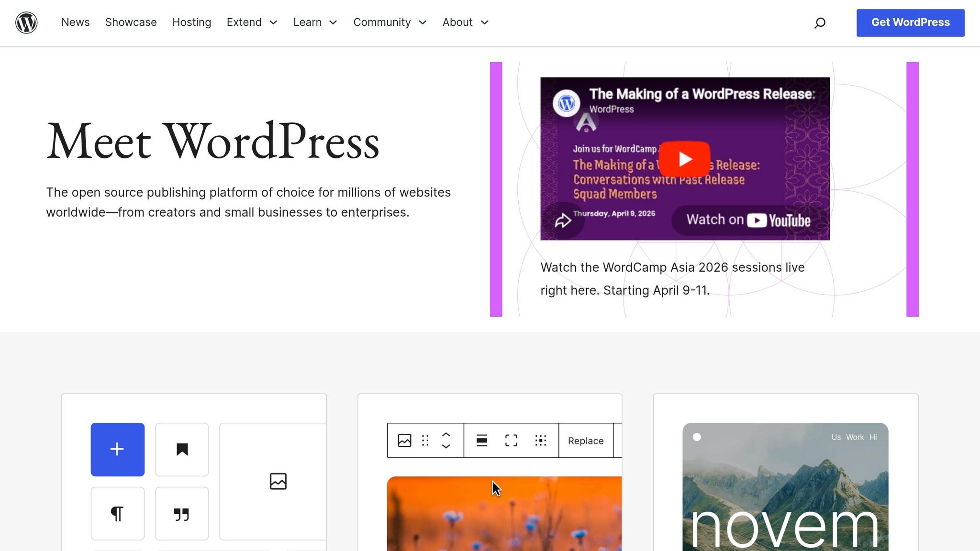Select the paragraph pilcrow block tile
Screen dimensions: 980x551
pyautogui.click(x=118, y=513)
